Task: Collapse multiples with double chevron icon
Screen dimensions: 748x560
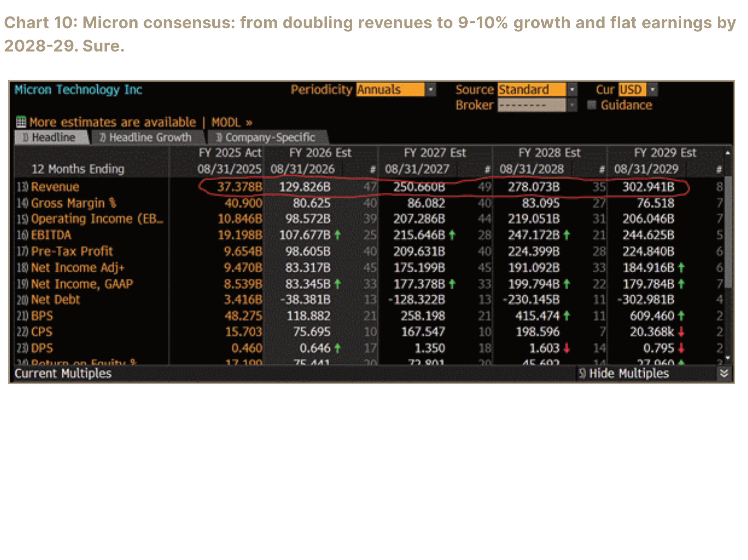Action: [724, 373]
